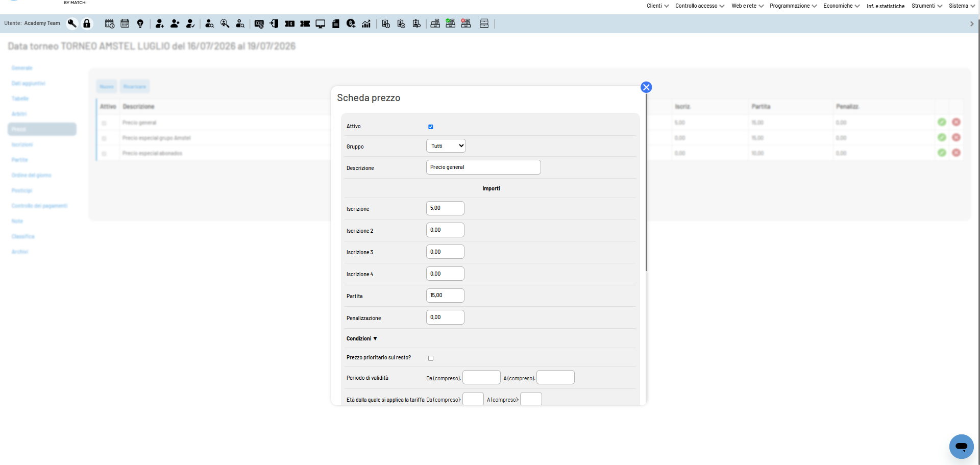The image size is (980, 465).
Task: Click the Nuovo button above the table
Action: click(x=107, y=87)
